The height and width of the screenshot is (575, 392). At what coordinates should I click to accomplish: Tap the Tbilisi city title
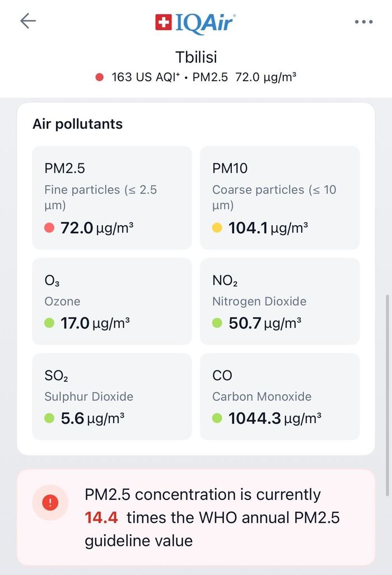tap(195, 57)
